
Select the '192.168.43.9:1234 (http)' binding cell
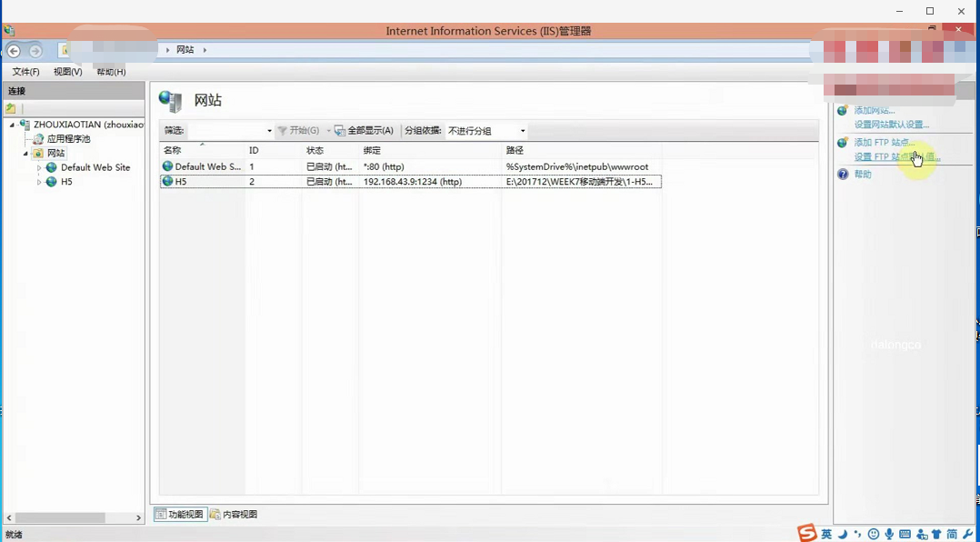point(413,181)
